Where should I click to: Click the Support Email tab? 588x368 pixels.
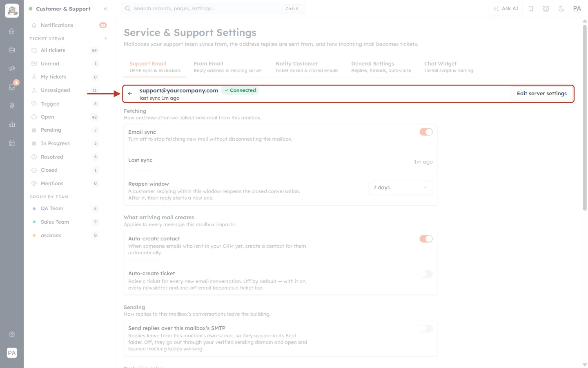155,67
